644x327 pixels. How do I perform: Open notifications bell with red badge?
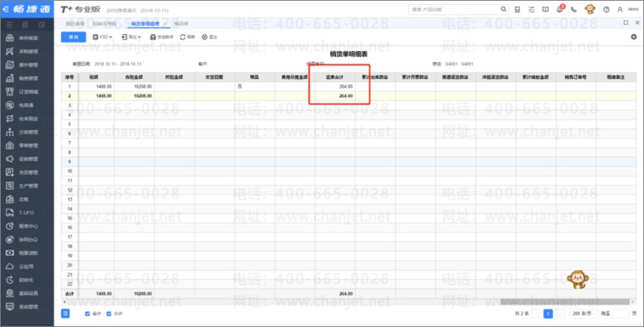[560, 9]
